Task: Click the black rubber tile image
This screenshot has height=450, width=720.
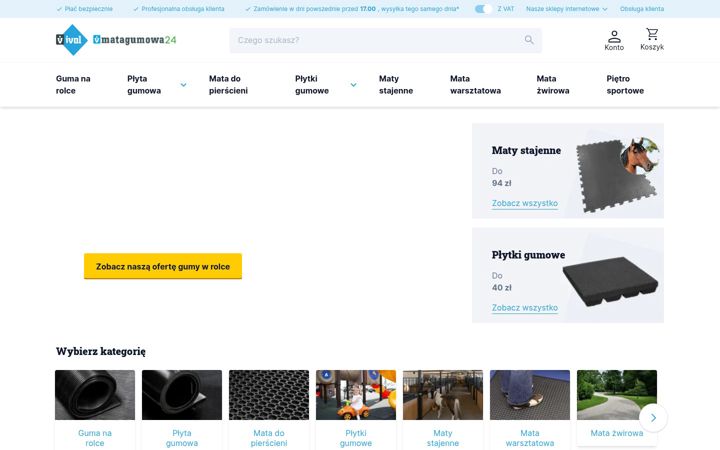Action: click(610, 281)
